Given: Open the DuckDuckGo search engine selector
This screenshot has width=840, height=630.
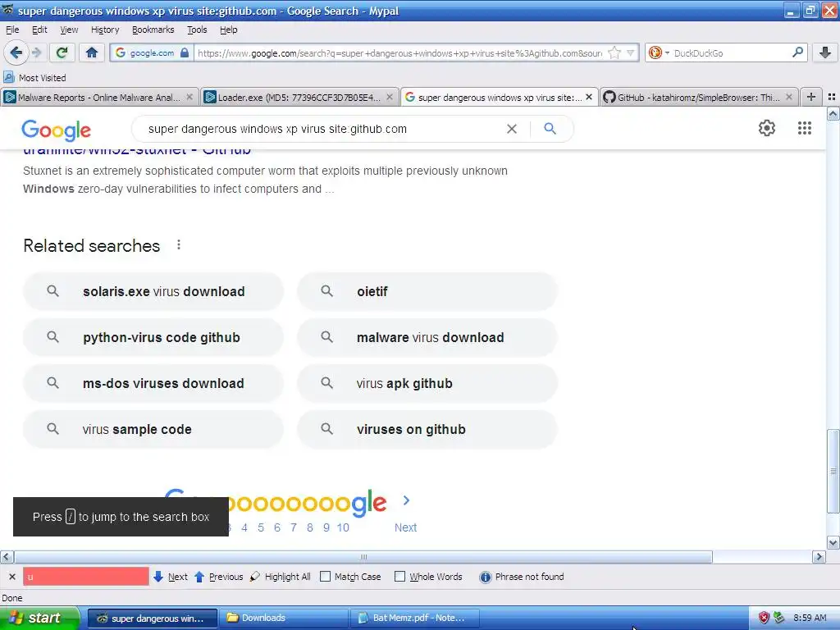Looking at the screenshot, I should click(x=658, y=52).
